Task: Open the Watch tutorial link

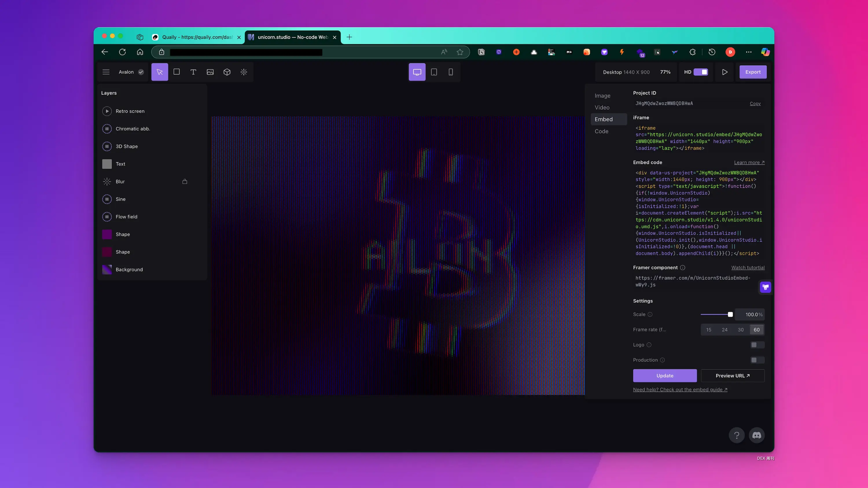Action: click(x=748, y=267)
